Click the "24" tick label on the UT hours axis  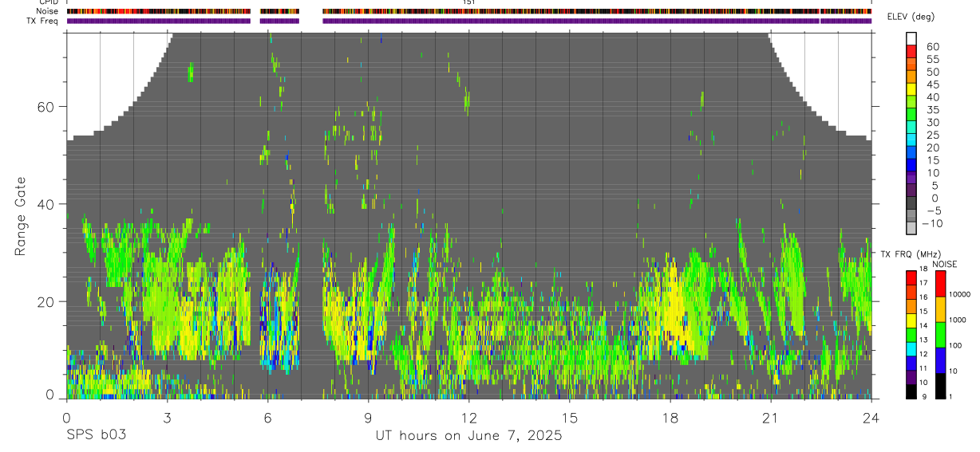pos(871,417)
